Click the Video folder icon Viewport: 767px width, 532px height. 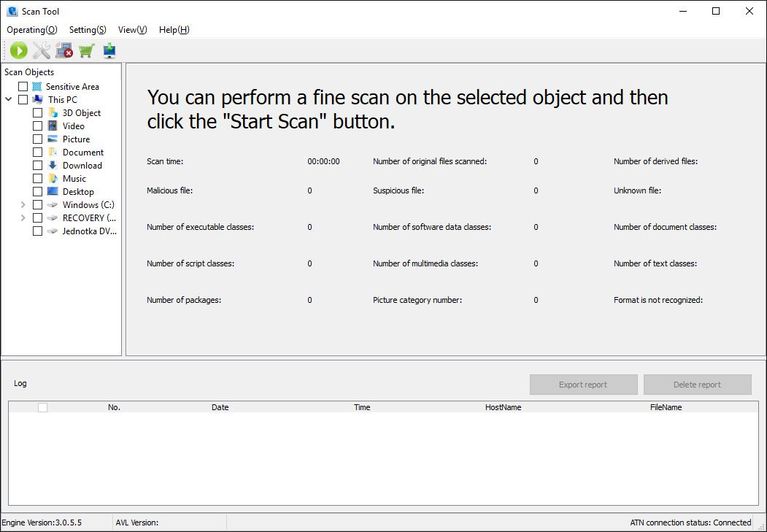coord(53,126)
